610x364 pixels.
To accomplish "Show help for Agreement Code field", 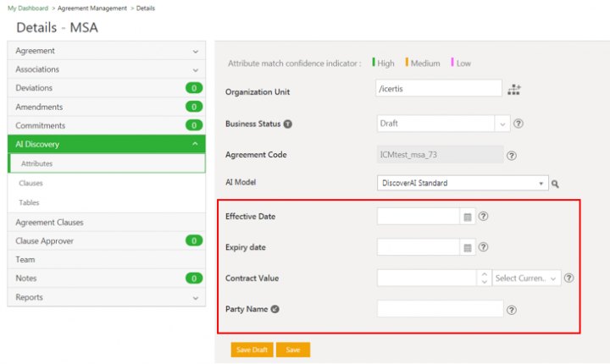I will pyautogui.click(x=512, y=156).
